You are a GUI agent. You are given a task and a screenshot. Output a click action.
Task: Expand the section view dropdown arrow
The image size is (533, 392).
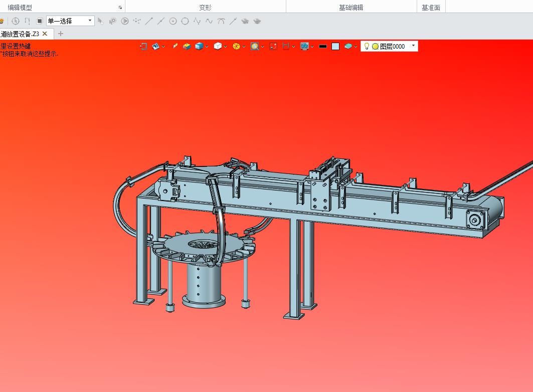tap(293, 47)
